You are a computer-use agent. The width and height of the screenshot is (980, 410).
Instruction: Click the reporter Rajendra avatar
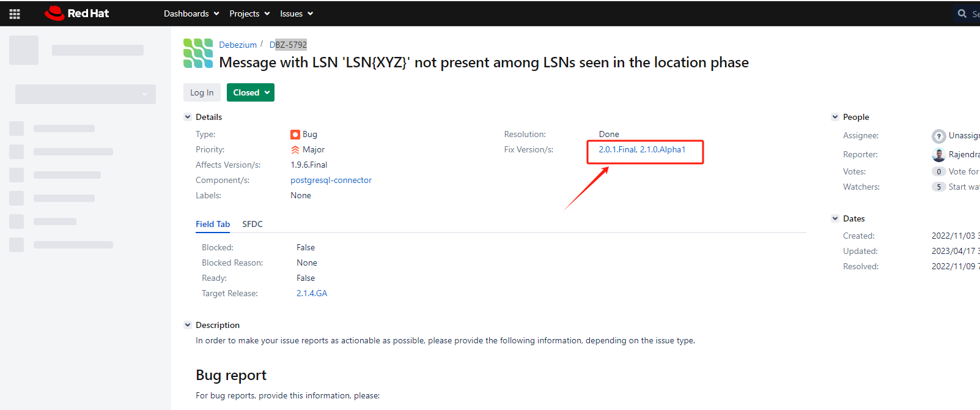coord(939,155)
